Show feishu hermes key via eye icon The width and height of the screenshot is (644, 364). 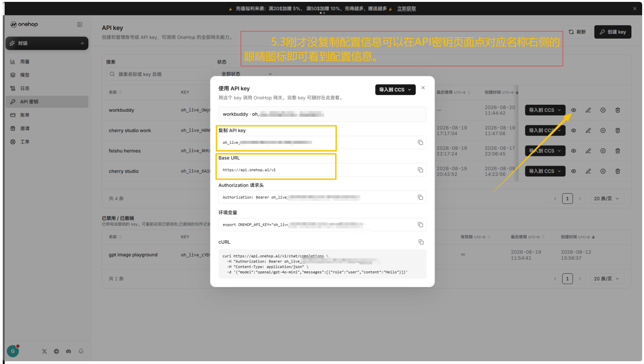(573, 151)
